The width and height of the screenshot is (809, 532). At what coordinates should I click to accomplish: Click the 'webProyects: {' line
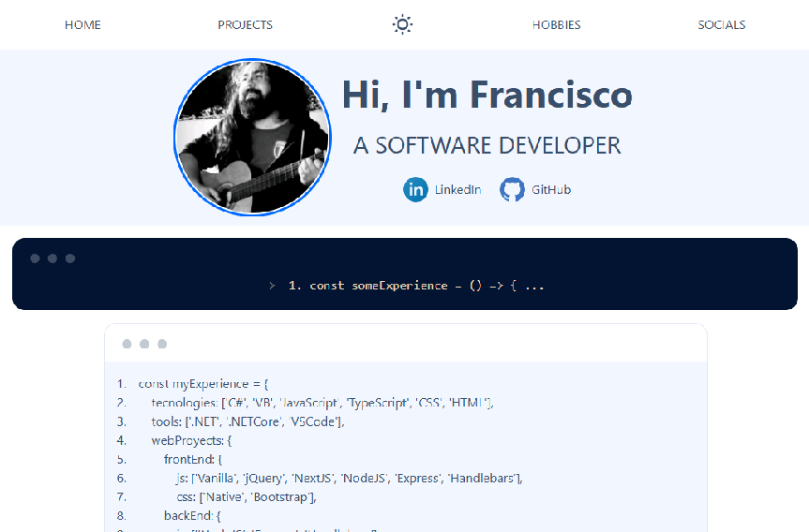191,441
